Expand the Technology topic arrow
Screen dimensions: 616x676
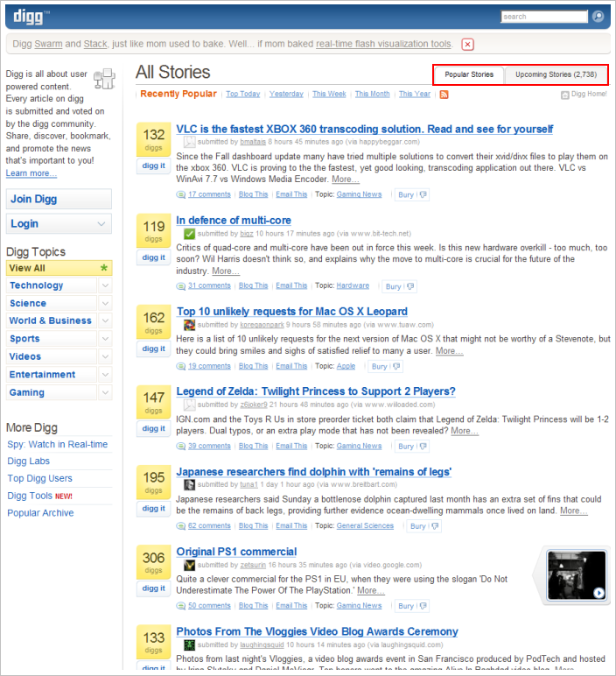tap(105, 285)
